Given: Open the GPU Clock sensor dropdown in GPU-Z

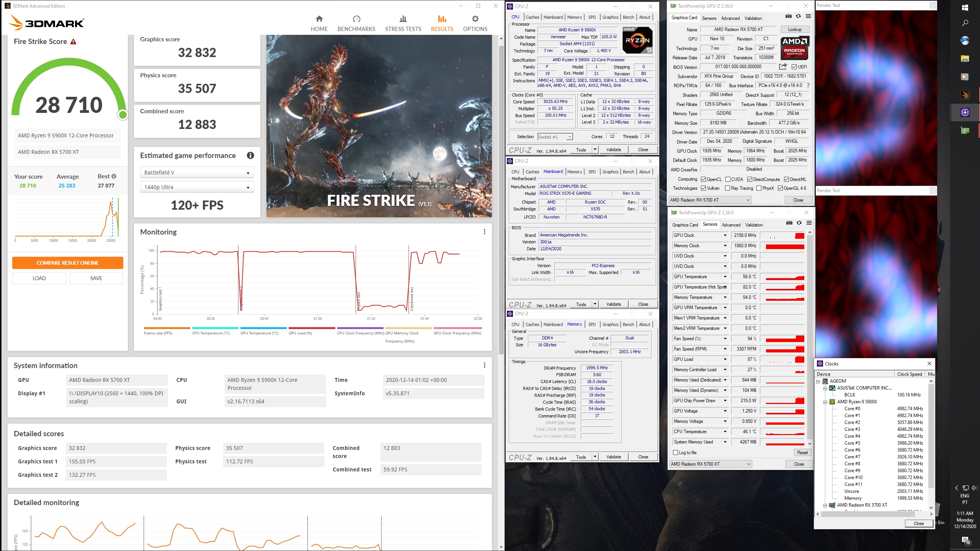Looking at the screenshot, I should [x=725, y=235].
